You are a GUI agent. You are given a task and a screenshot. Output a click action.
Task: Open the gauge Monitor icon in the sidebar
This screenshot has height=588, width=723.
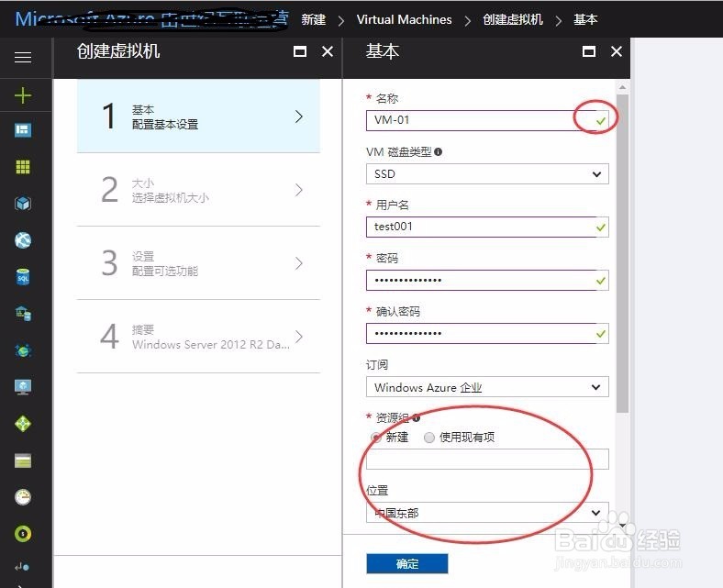point(23,497)
